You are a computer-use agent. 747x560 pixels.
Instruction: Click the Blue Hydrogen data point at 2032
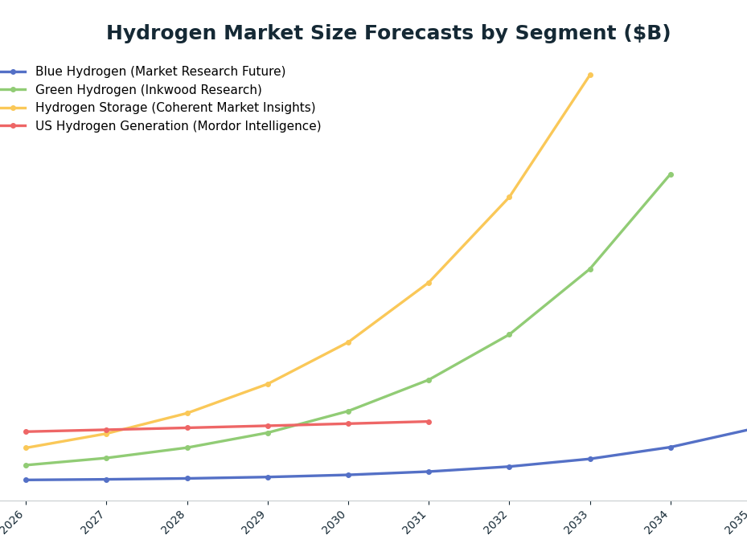(x=509, y=467)
